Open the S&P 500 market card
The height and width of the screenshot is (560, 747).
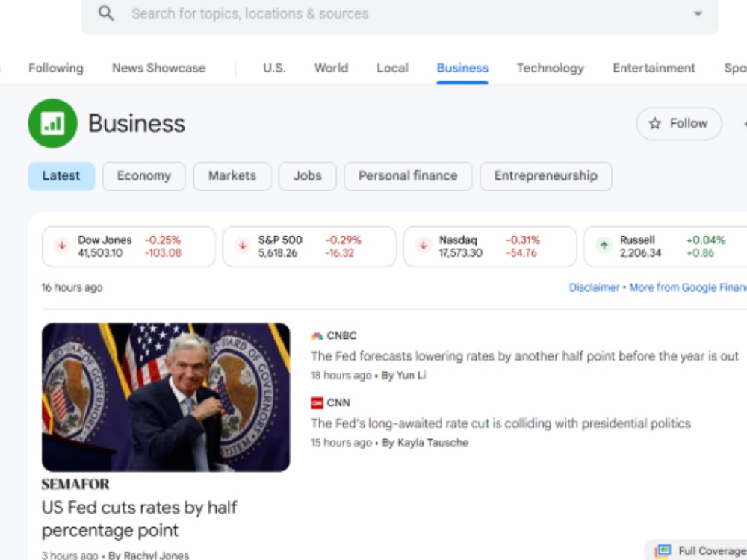309,246
